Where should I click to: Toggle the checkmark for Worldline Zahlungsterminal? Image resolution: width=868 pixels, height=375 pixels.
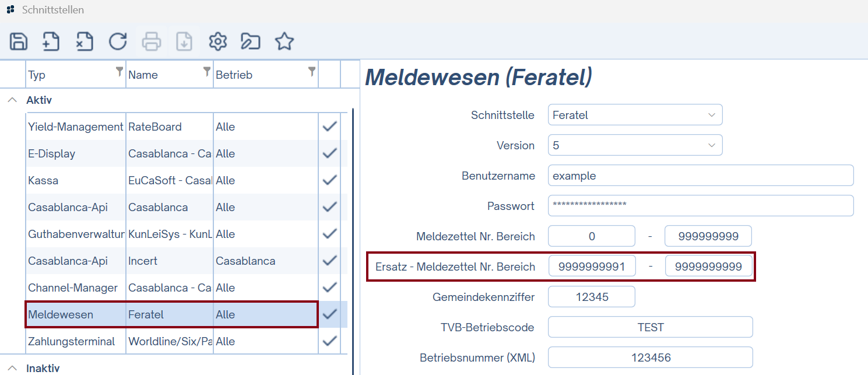point(329,341)
